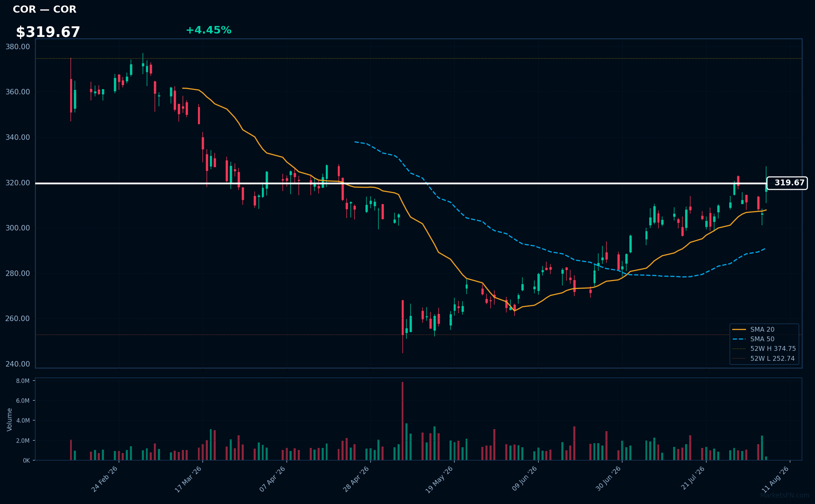Click the 260.00 price axis label
The image size is (815, 504).
point(17,318)
